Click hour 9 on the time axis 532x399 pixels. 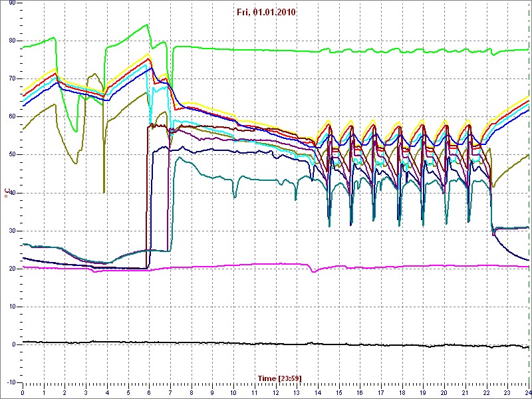coord(212,393)
